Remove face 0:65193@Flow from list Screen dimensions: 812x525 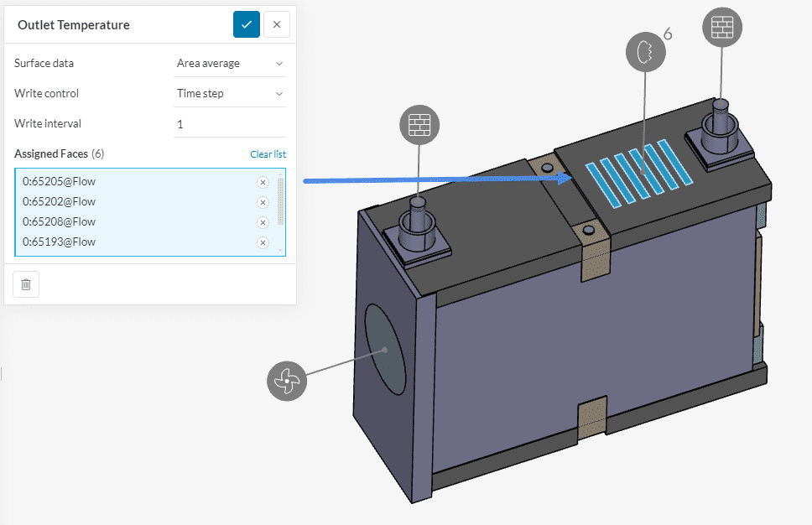click(262, 242)
